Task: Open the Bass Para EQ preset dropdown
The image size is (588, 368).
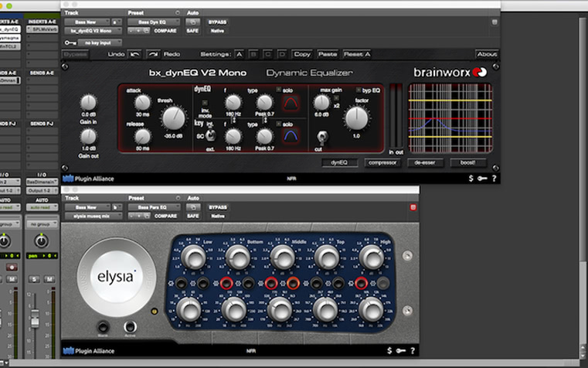Action: (154, 207)
